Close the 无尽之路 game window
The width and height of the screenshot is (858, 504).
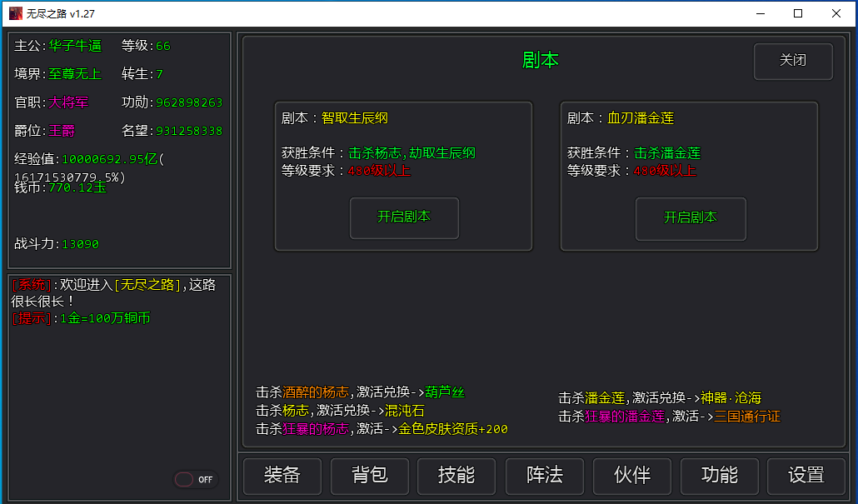(836, 13)
